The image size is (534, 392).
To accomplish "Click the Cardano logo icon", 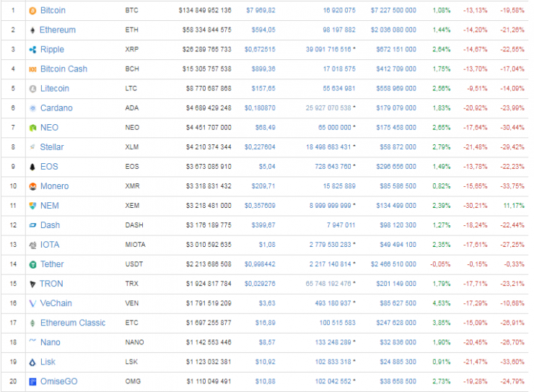I will pyautogui.click(x=32, y=108).
